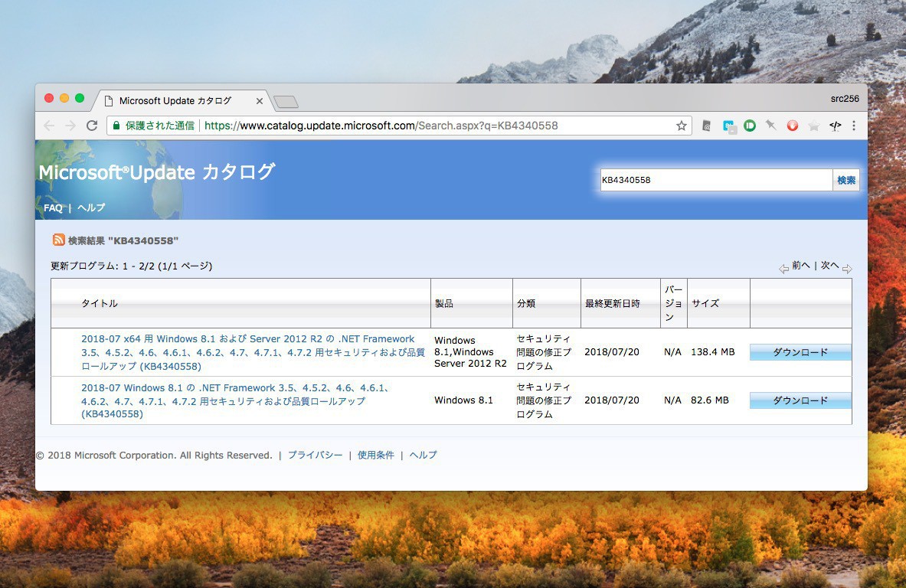The width and height of the screenshot is (906, 588).
Task: Sort results by 最終更新日時 column
Action: point(613,303)
